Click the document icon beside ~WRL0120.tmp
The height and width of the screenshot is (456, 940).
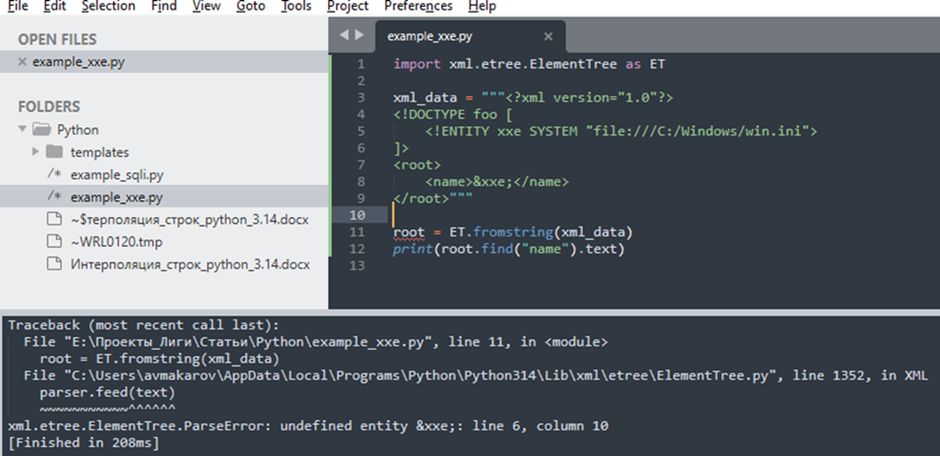point(54,242)
